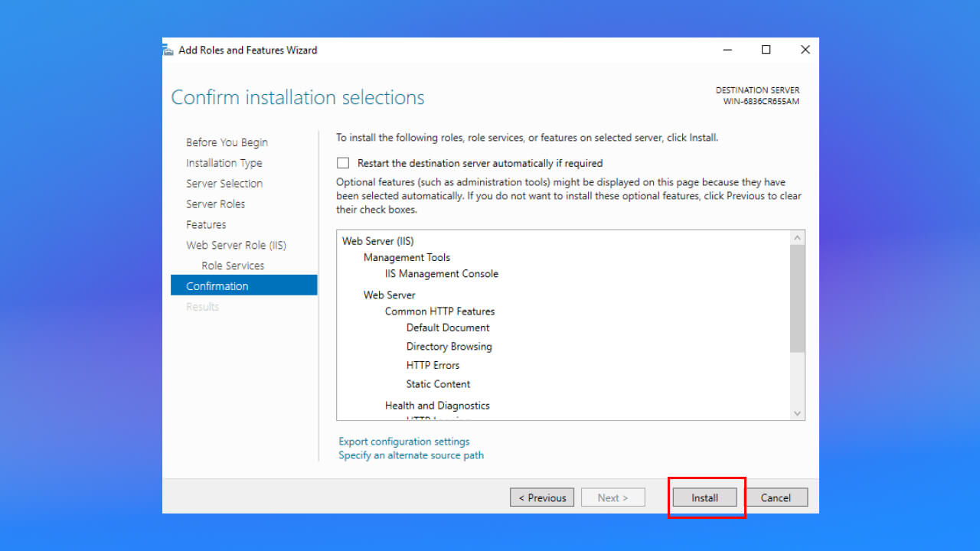Screen dimensions: 980x551
Task: Select Common HTTP Features entry
Action: (439, 311)
